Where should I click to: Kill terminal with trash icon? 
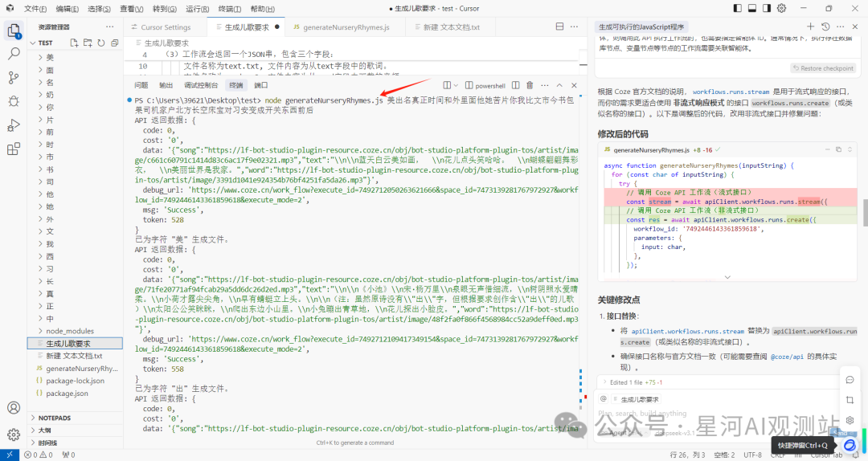530,85
